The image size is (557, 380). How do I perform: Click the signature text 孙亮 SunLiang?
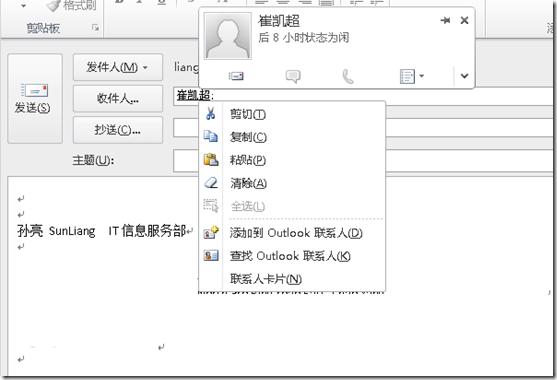pyautogui.click(x=56, y=231)
